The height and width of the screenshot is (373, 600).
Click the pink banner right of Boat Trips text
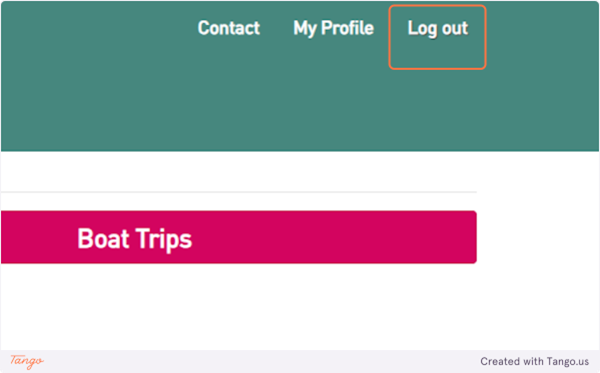333,237
